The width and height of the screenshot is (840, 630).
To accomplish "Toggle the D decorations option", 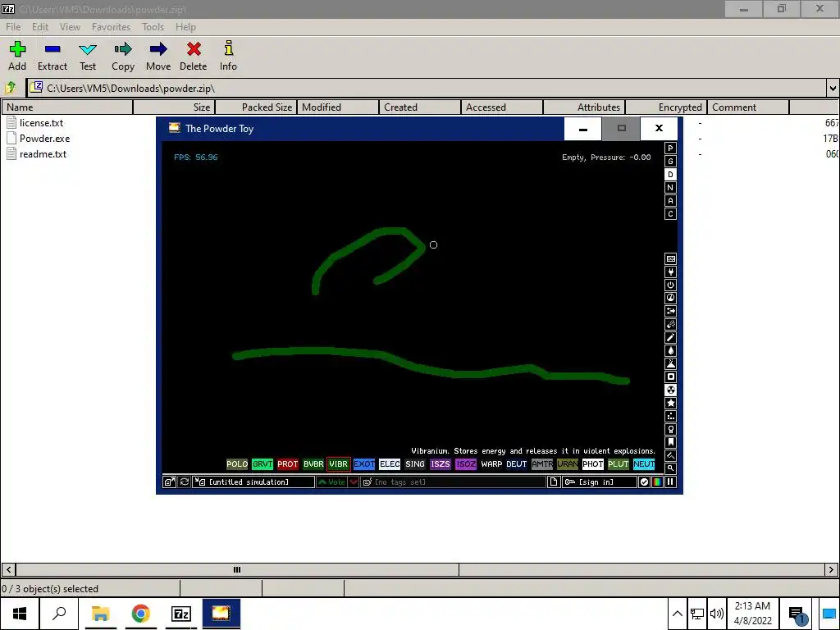I will point(670,175).
